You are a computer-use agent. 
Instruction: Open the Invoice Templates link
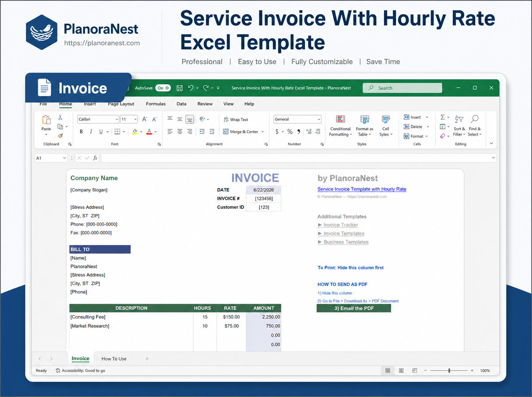tap(344, 234)
